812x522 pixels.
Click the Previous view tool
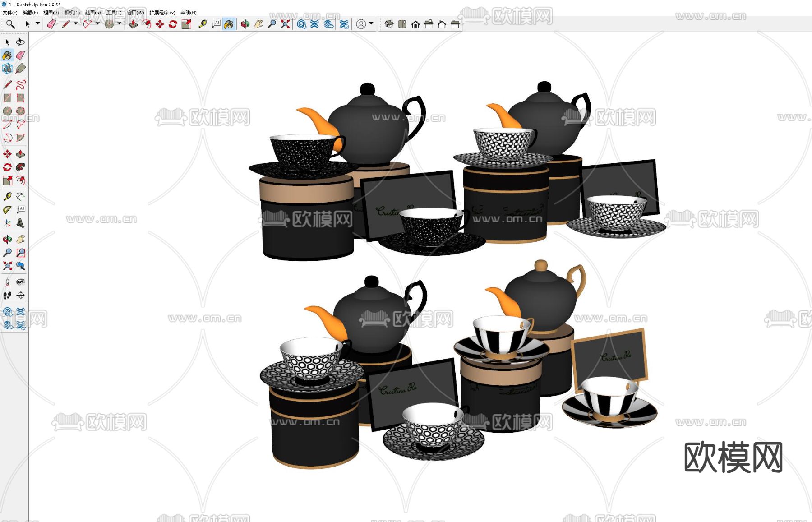coord(20,266)
